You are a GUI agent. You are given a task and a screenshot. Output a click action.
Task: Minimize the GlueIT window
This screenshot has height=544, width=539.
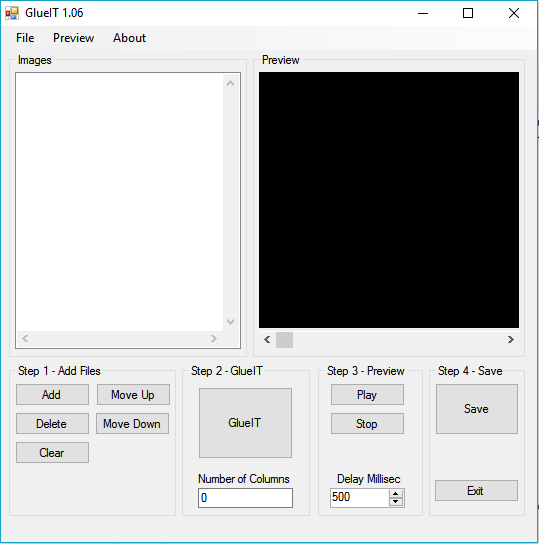click(423, 13)
